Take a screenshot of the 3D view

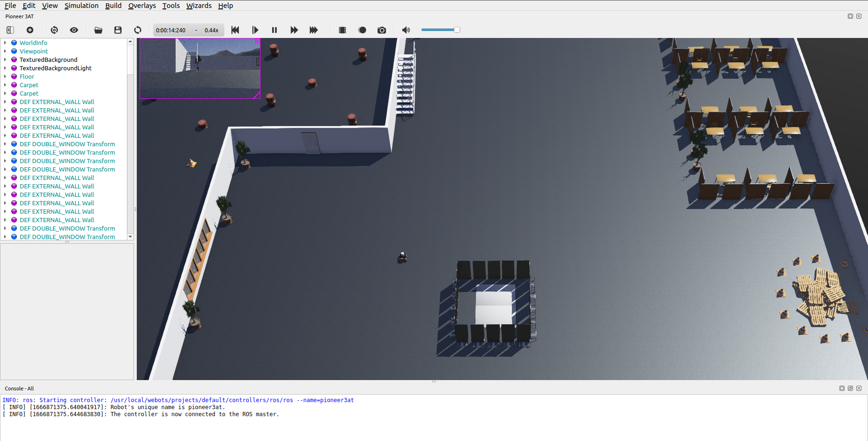(x=382, y=30)
